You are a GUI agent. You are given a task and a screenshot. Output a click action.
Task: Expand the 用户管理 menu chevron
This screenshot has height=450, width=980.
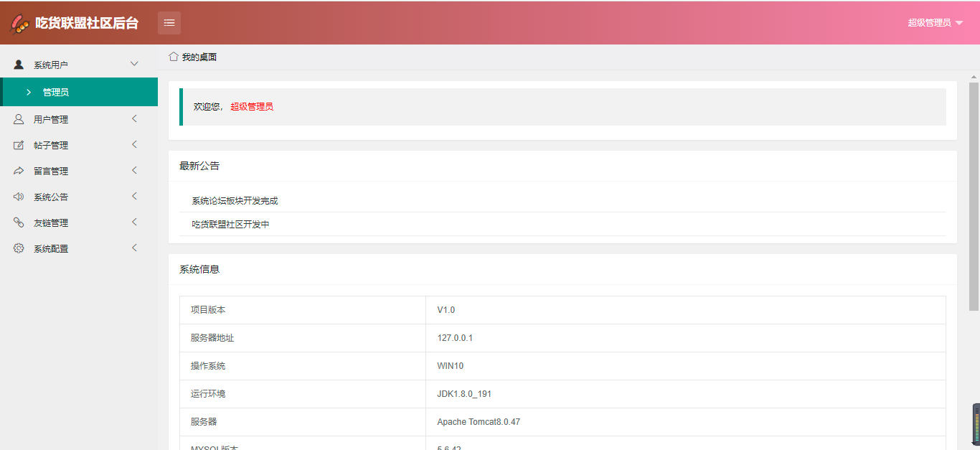click(134, 118)
